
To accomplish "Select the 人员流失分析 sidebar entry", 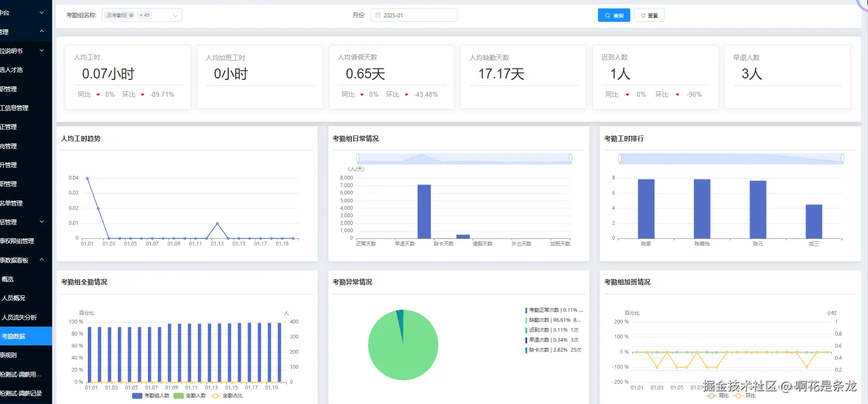I will pos(26,317).
